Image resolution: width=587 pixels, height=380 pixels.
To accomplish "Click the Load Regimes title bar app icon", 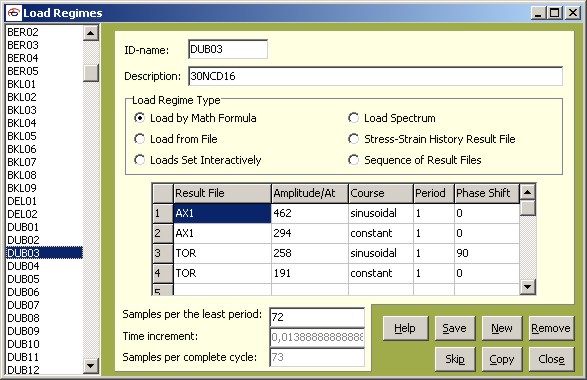I will 14,13.
